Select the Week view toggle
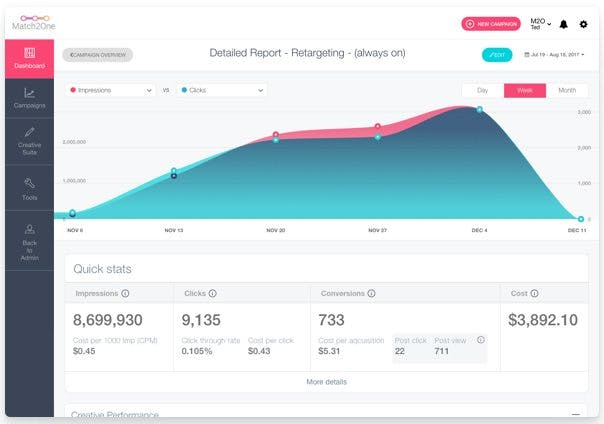Image resolution: width=604 pixels, height=424 pixels. click(525, 90)
